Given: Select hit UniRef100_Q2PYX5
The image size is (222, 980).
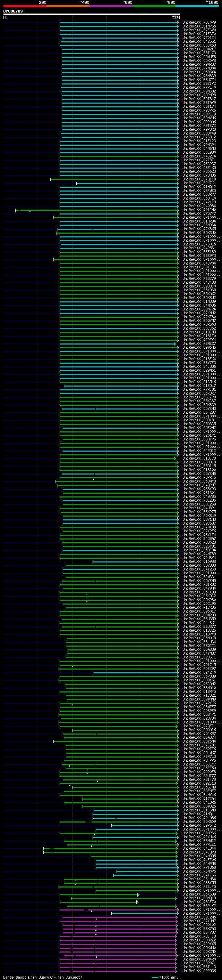Looking at the screenshot, I should [x=199, y=944].
